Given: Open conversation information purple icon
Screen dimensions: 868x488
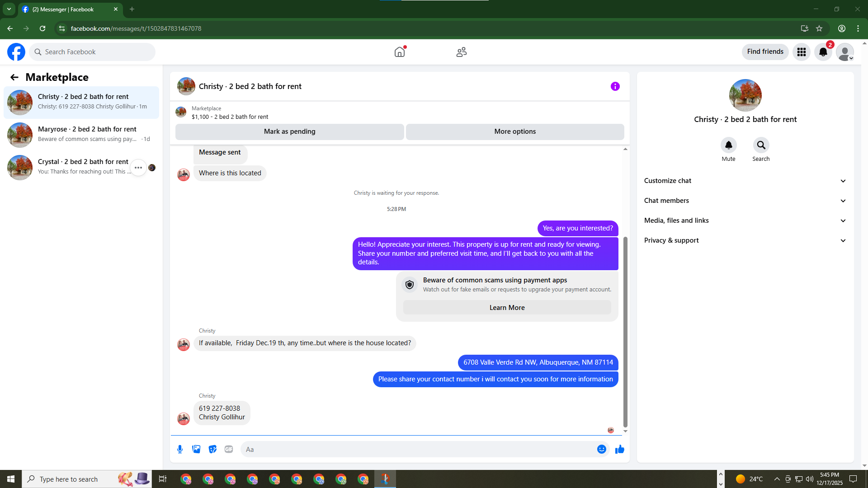Looking at the screenshot, I should coord(615,86).
